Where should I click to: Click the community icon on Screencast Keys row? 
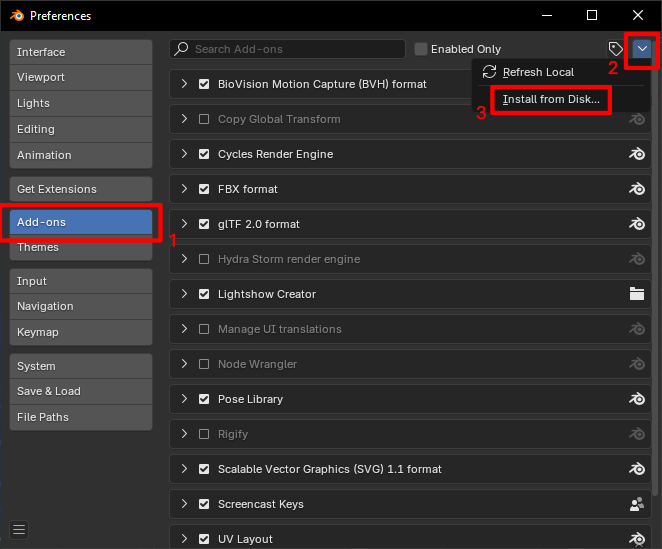point(637,504)
